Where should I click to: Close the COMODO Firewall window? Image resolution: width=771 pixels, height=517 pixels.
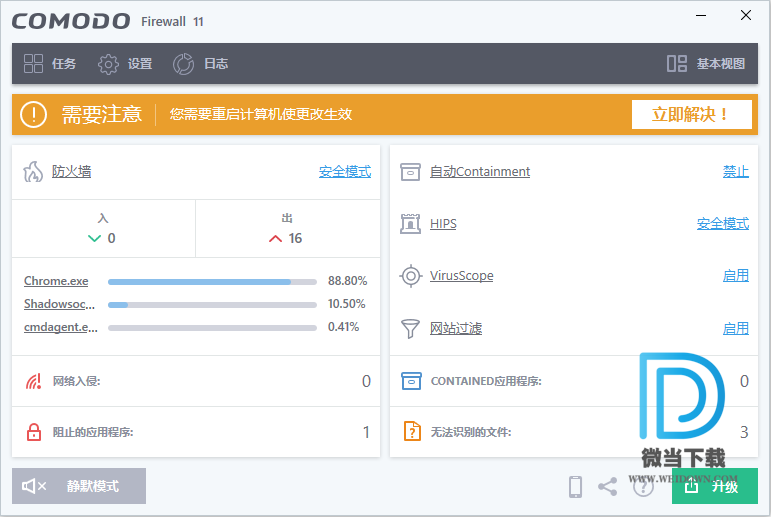(x=746, y=16)
